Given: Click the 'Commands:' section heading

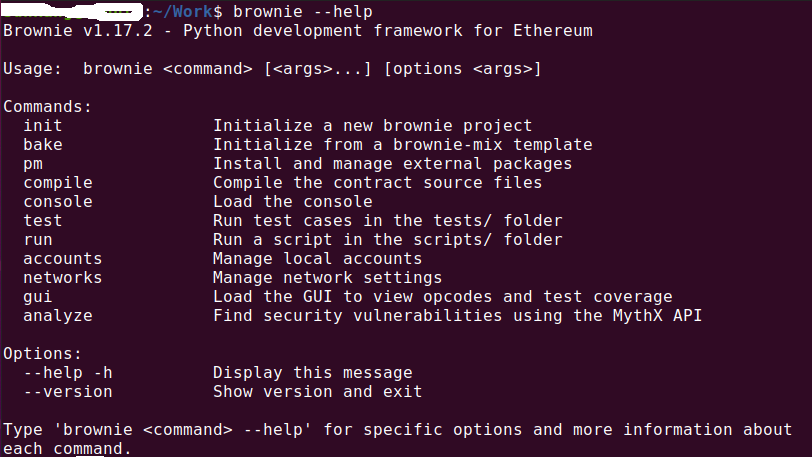Looking at the screenshot, I should click(47, 107).
